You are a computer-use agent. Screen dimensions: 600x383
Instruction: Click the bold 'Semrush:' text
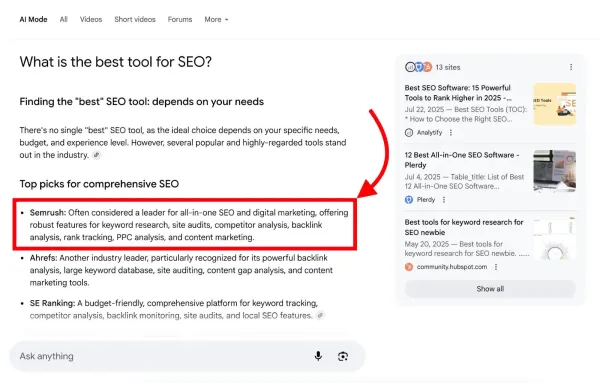pos(48,213)
